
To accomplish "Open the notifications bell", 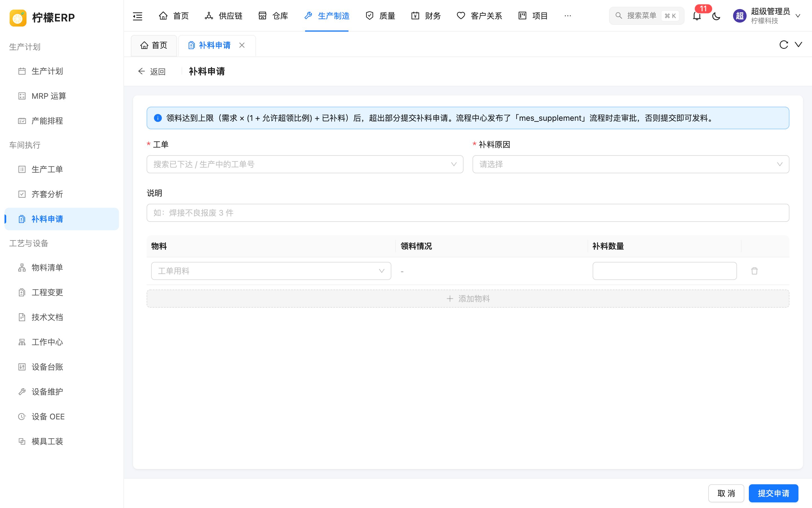I will tap(697, 16).
